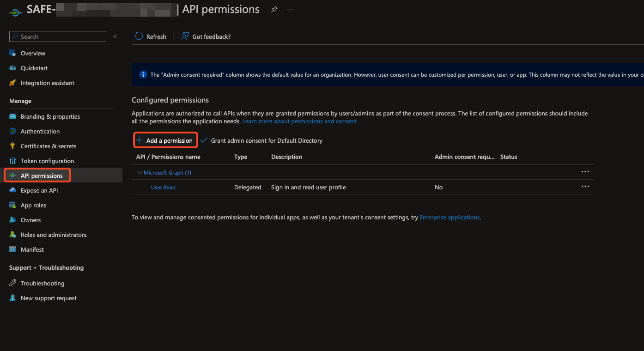644x351 pixels.
Task: Click the info icon in the blue banner
Action: pyautogui.click(x=143, y=74)
